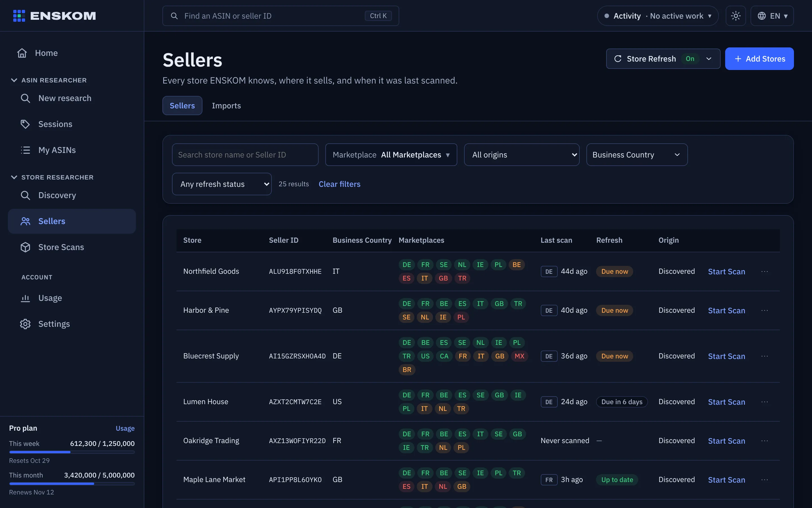Image resolution: width=812 pixels, height=508 pixels.
Task: Click the My ASINs list icon
Action: [x=25, y=150]
